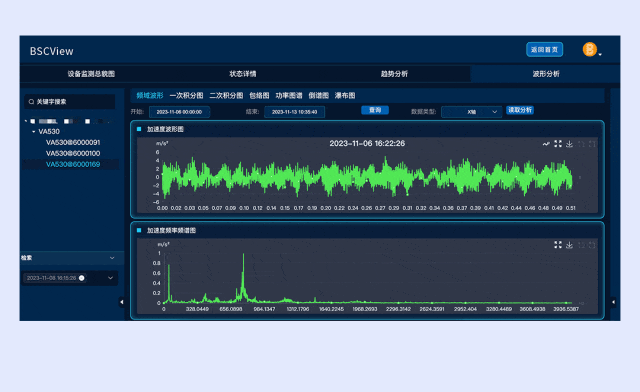Viewport: 640px width, 392px height.
Task: Collapse left panel with arrow handle
Action: (x=122, y=302)
